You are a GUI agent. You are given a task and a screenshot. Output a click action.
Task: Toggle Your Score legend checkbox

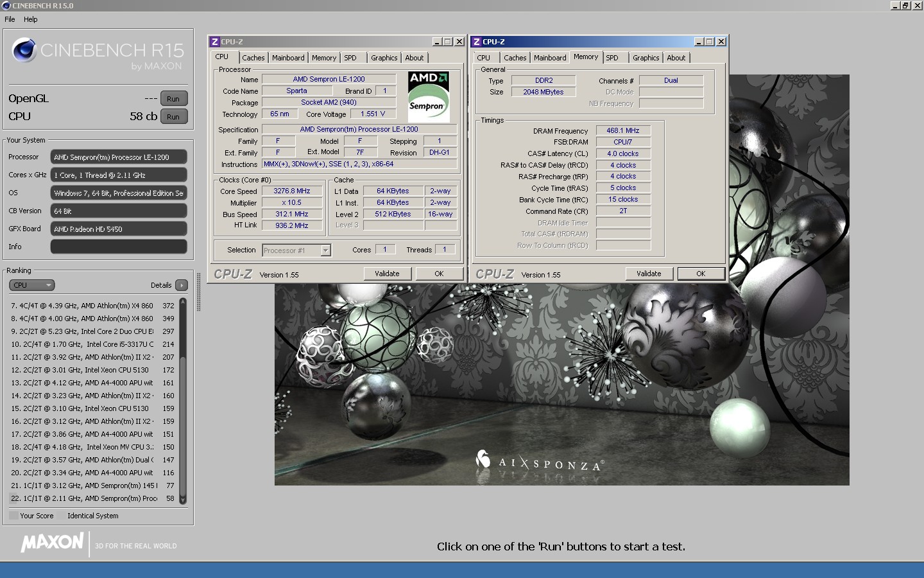point(13,516)
